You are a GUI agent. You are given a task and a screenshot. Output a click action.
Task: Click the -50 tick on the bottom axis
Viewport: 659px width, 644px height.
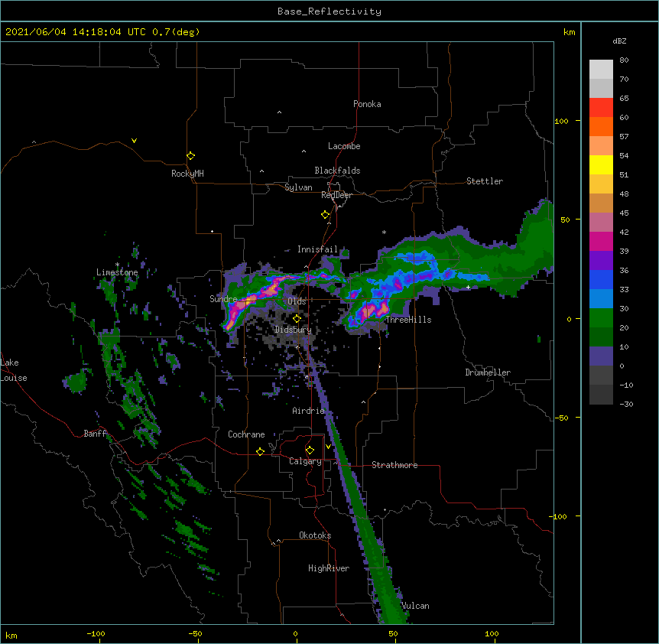coord(195,633)
